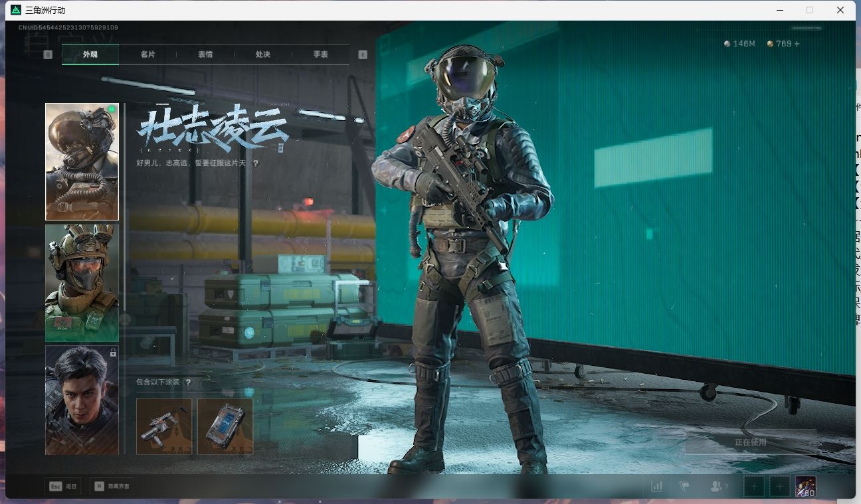Open the 处决 tab
The height and width of the screenshot is (504, 861).
pyautogui.click(x=263, y=54)
